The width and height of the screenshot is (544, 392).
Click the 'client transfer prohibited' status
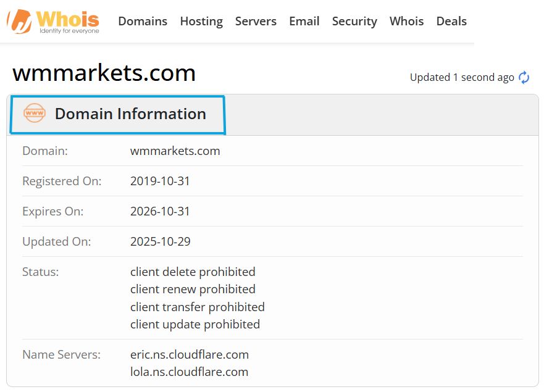click(x=198, y=307)
